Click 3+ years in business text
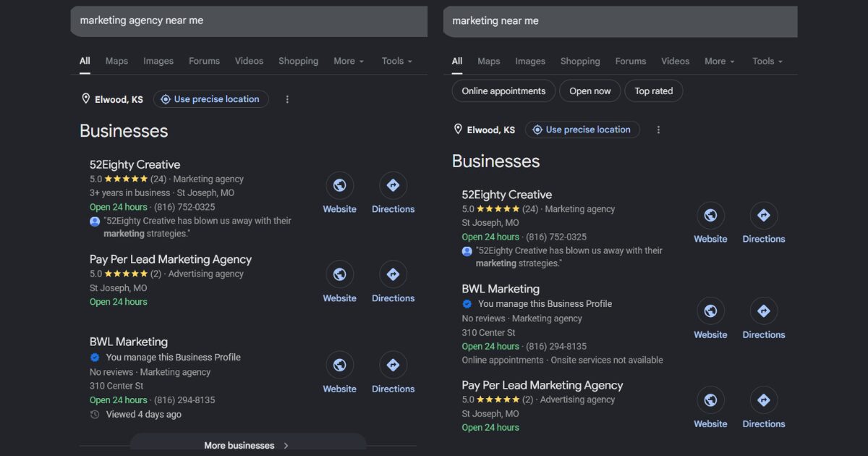 [x=130, y=193]
